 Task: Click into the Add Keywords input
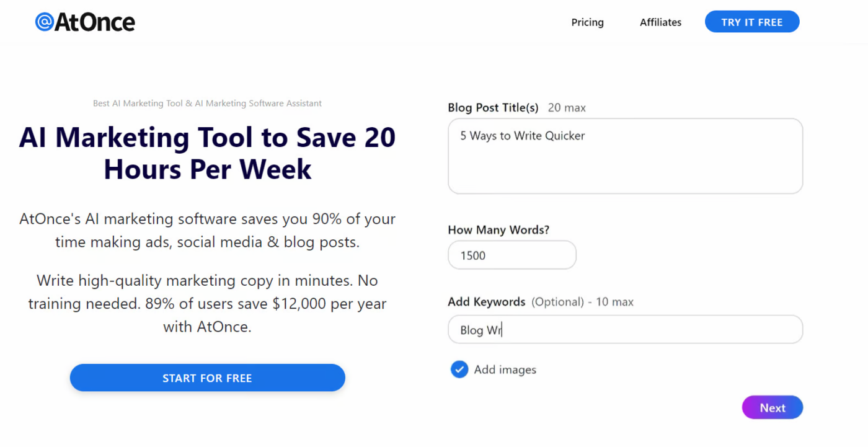pos(625,330)
